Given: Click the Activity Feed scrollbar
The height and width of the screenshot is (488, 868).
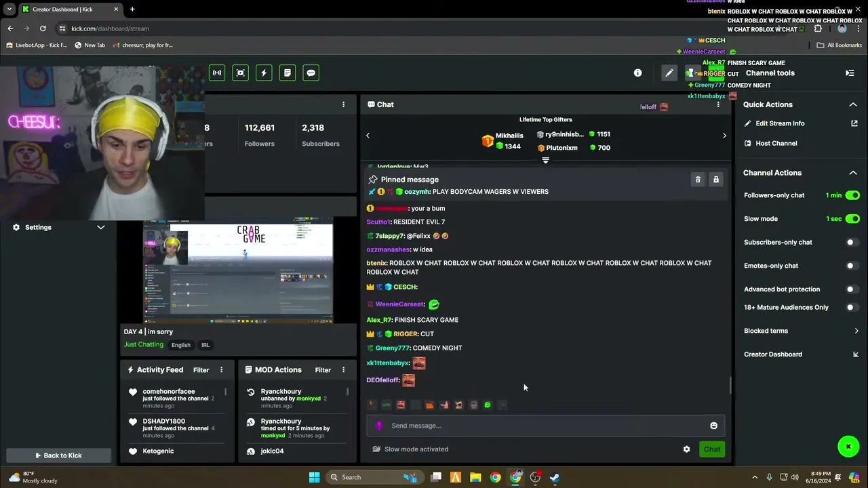Looking at the screenshot, I should pyautogui.click(x=226, y=392).
